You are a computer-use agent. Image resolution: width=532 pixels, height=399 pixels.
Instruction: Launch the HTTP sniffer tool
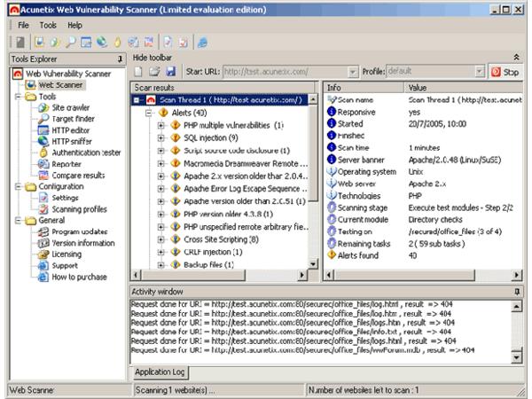(x=74, y=142)
